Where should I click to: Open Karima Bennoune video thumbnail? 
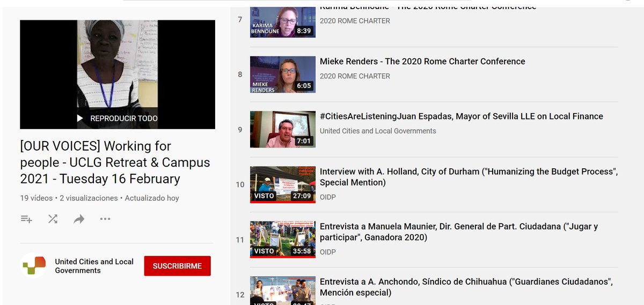283,22
